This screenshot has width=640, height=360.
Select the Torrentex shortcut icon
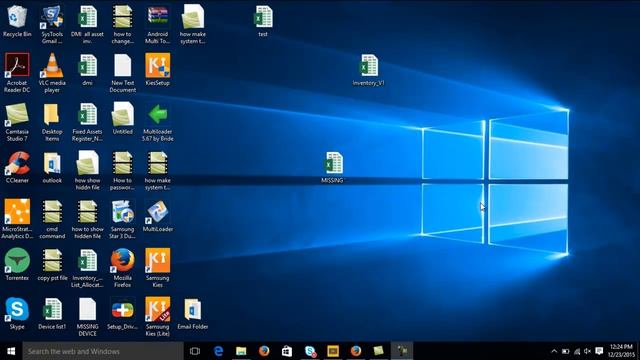17,264
